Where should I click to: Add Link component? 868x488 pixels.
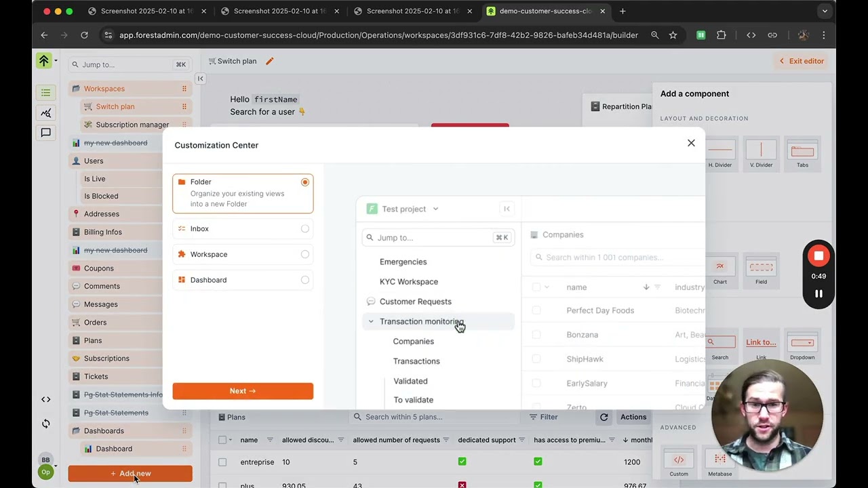[x=761, y=347]
